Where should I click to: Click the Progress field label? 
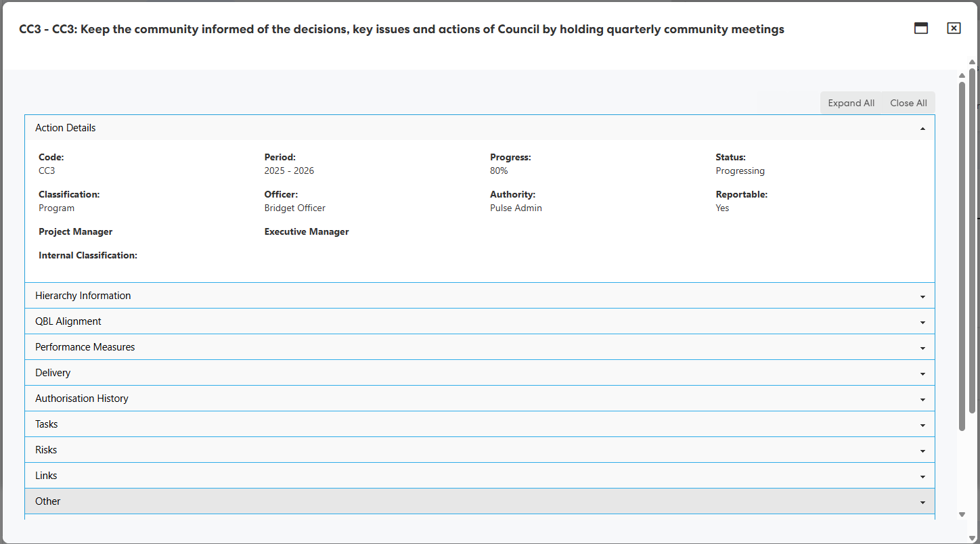coord(510,157)
